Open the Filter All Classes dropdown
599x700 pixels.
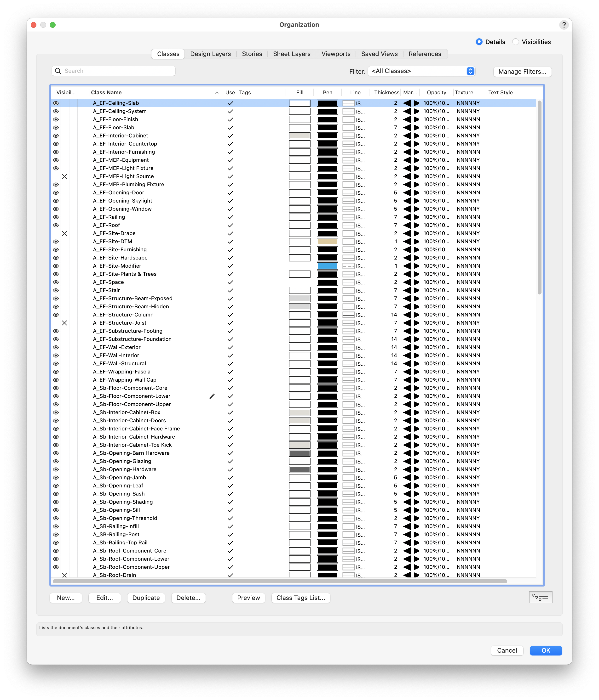(421, 71)
